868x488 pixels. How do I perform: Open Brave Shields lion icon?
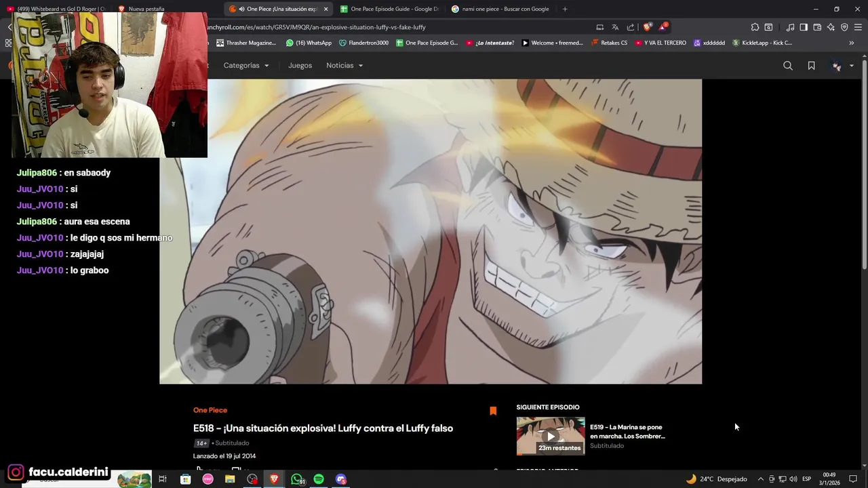pyautogui.click(x=646, y=27)
